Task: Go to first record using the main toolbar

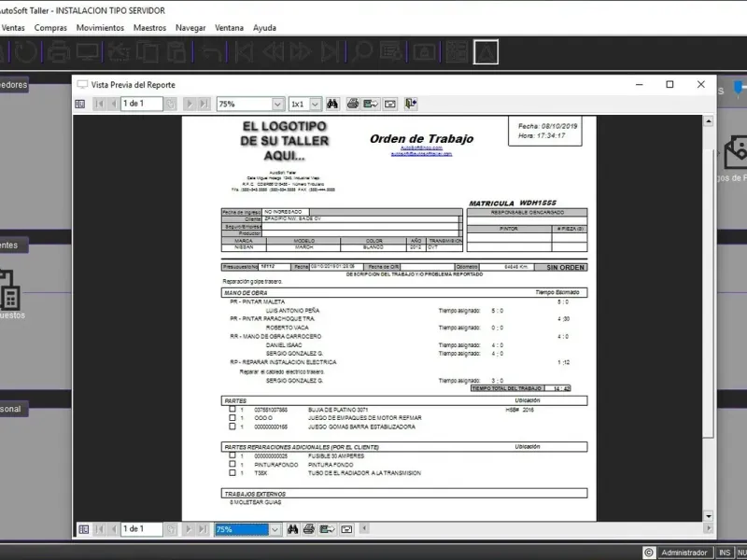Action: click(244, 52)
